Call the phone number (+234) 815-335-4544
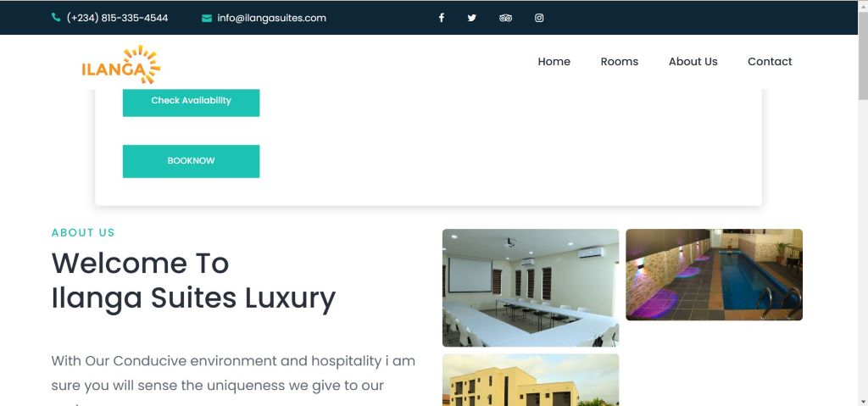This screenshot has width=868, height=406. point(117,18)
